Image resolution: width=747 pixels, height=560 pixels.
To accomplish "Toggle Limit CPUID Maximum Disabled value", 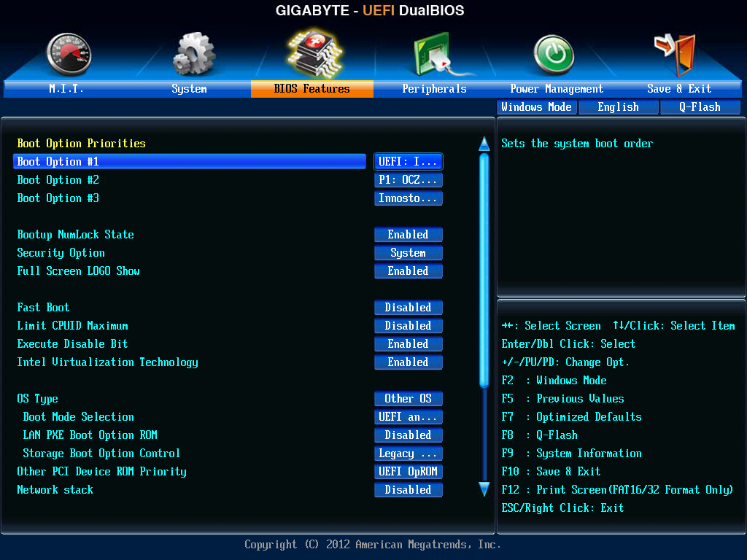I will pyautogui.click(x=409, y=326).
